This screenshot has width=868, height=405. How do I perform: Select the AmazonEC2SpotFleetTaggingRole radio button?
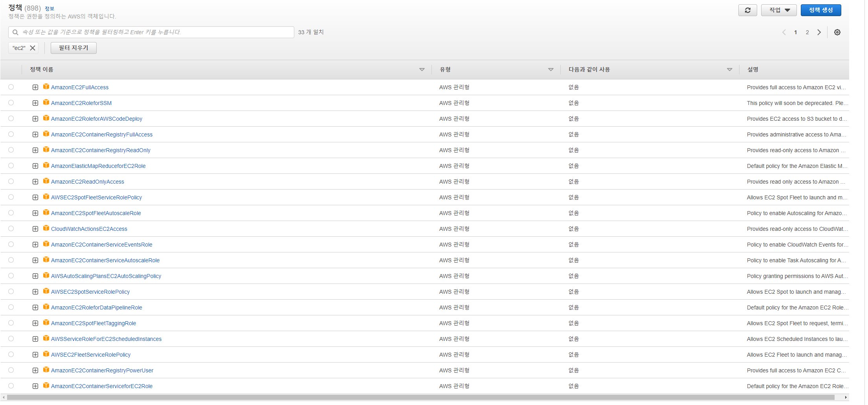tap(11, 323)
